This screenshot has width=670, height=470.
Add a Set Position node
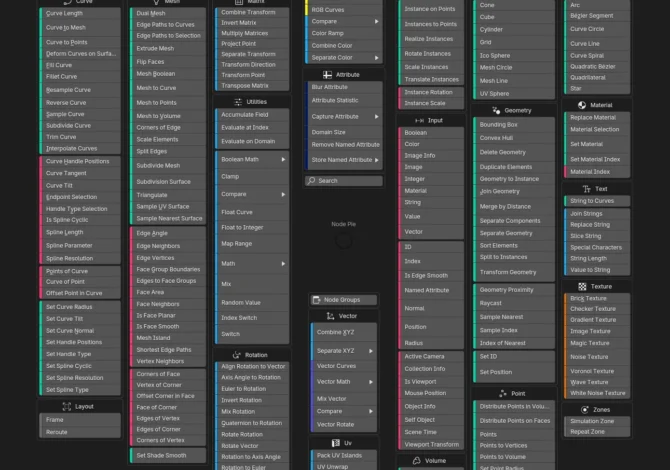point(514,372)
